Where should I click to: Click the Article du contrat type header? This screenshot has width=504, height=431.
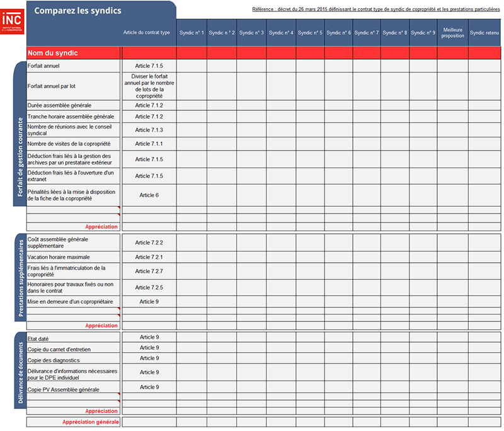pos(147,32)
